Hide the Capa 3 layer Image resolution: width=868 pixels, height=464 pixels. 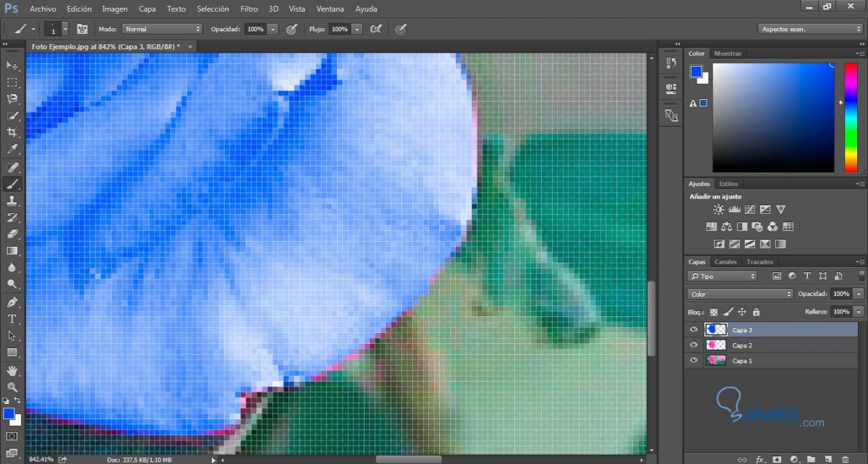(694, 329)
